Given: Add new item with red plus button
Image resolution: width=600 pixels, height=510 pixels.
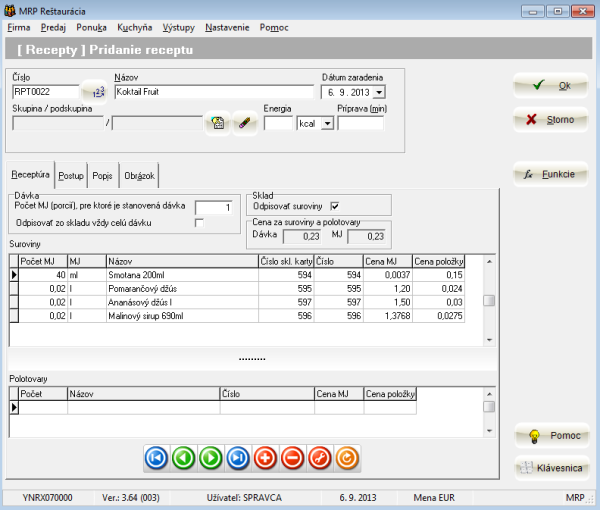Looking at the screenshot, I should (x=265, y=458).
